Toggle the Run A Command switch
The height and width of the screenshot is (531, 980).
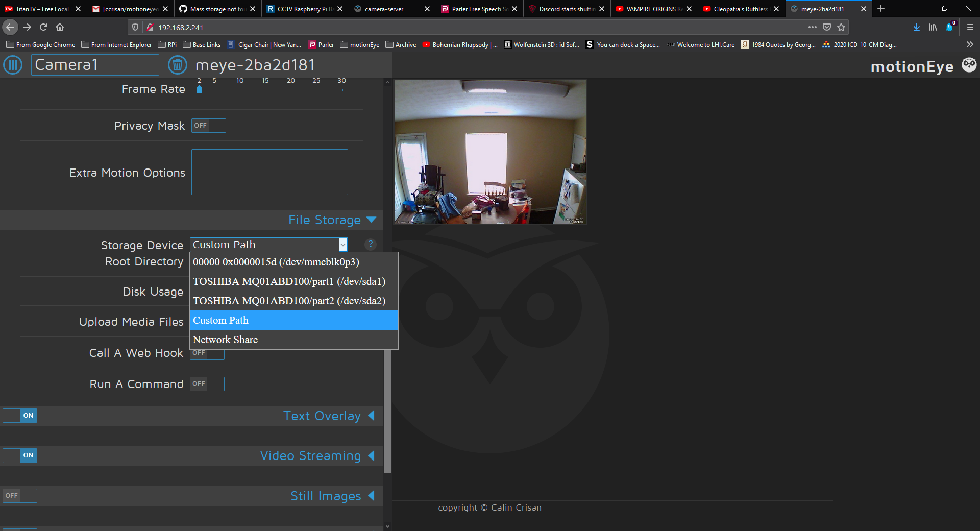207,384
